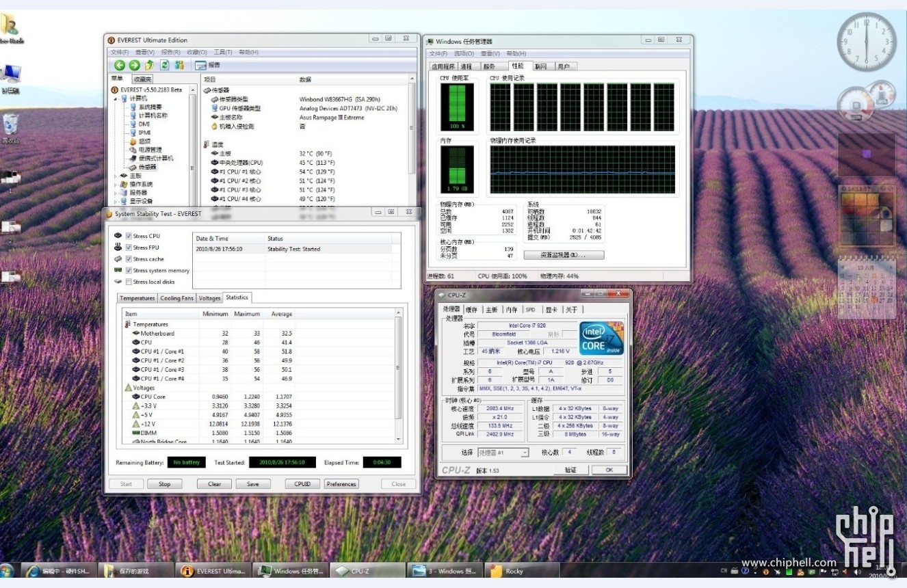907x588 pixels.
Task: Click the green Forward arrow in EVEREST toolbar
Action: 134,65
